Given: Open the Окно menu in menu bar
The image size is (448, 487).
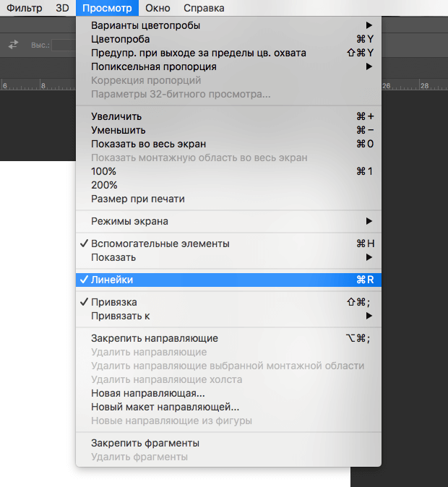Looking at the screenshot, I should pyautogui.click(x=158, y=8).
